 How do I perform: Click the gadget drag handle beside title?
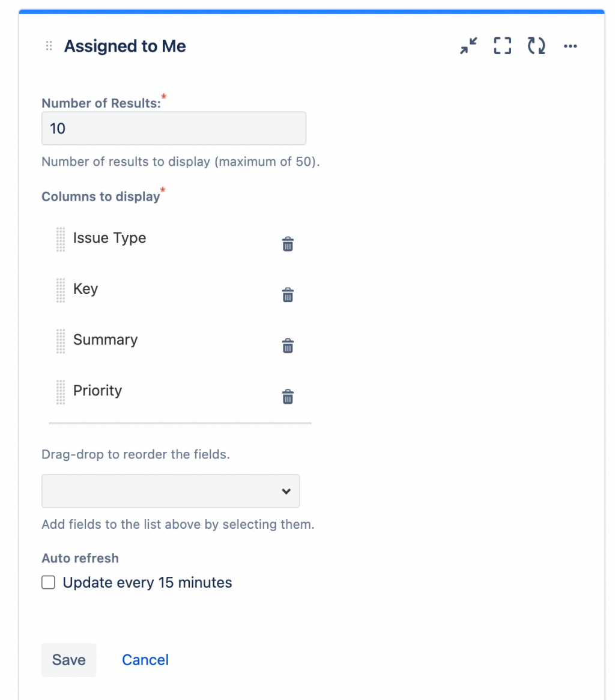(x=49, y=46)
